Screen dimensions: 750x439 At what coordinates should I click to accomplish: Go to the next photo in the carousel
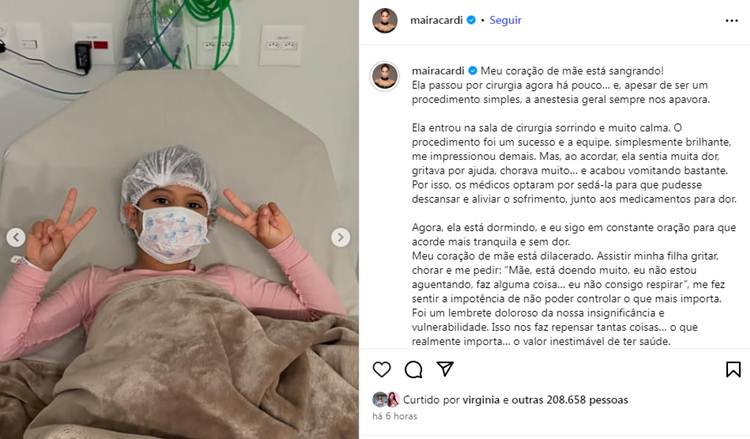[341, 237]
